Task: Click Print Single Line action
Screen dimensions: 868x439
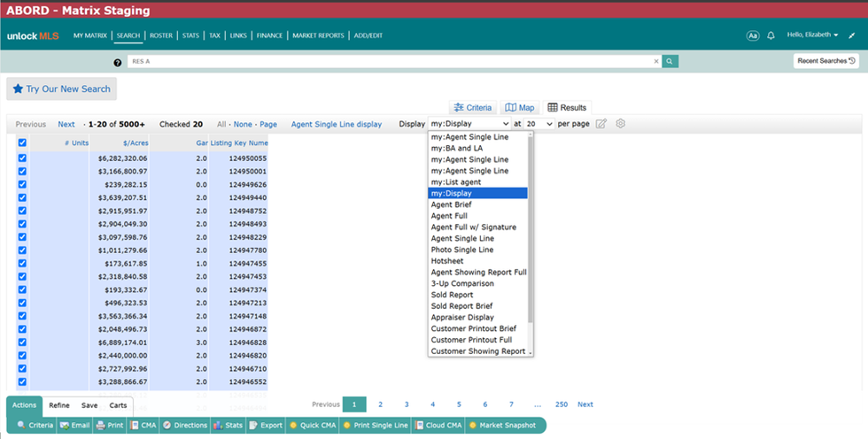Action: click(x=376, y=425)
